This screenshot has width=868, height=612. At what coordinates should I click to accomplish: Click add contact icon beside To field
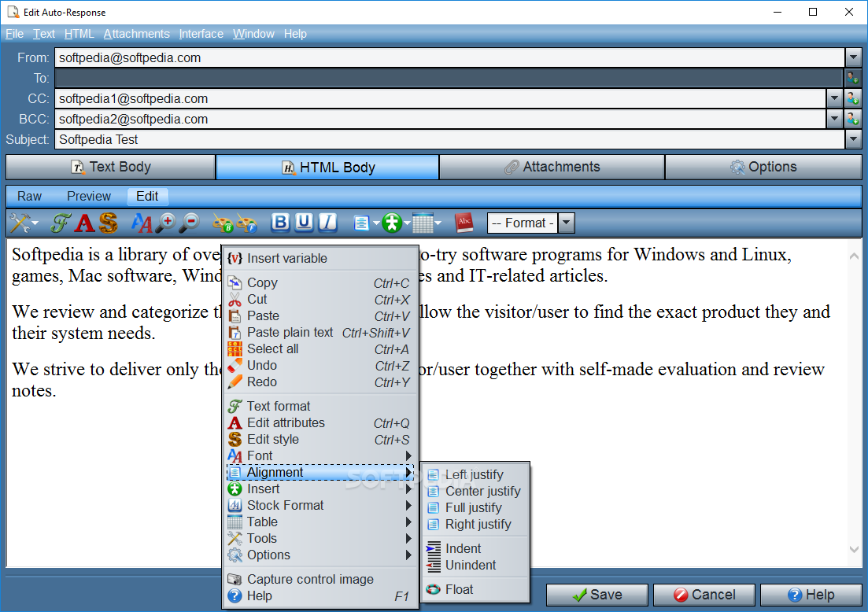pyautogui.click(x=852, y=78)
